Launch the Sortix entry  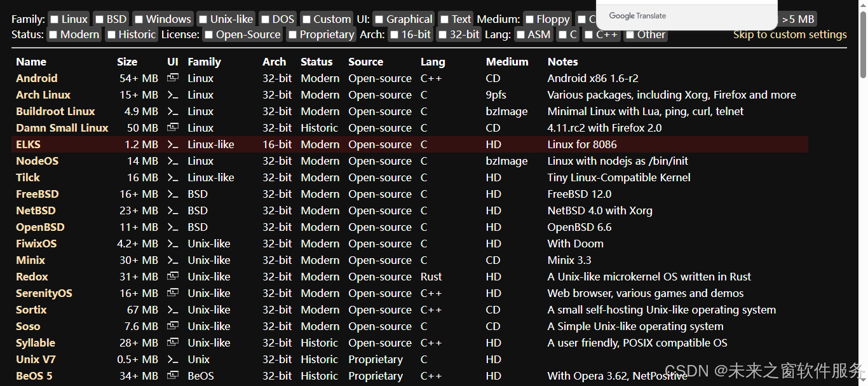point(31,310)
